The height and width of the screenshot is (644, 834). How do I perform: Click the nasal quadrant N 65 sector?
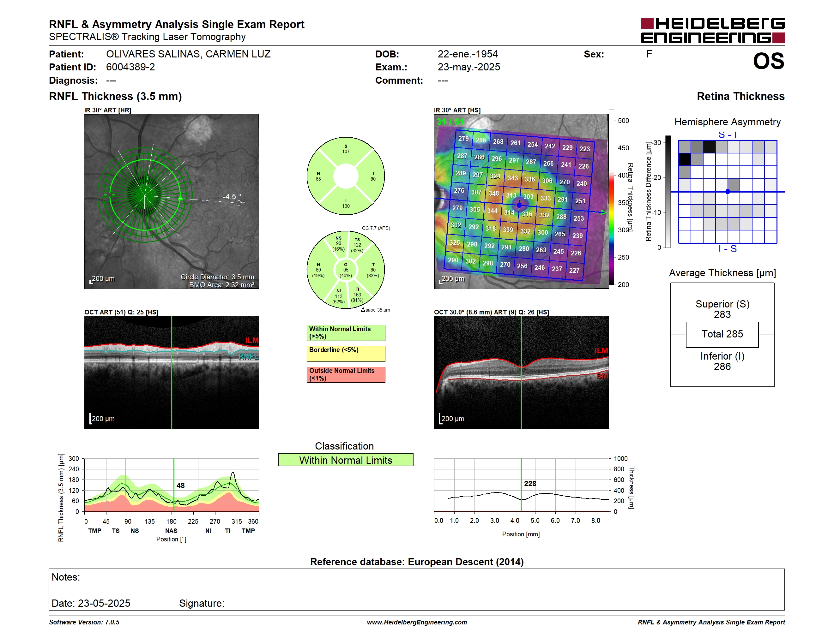pos(318,176)
